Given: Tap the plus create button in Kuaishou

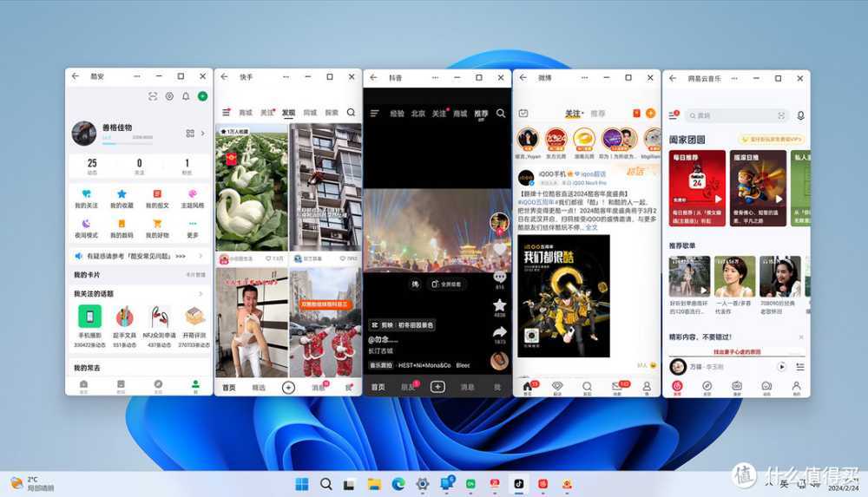Looking at the screenshot, I should click(288, 388).
